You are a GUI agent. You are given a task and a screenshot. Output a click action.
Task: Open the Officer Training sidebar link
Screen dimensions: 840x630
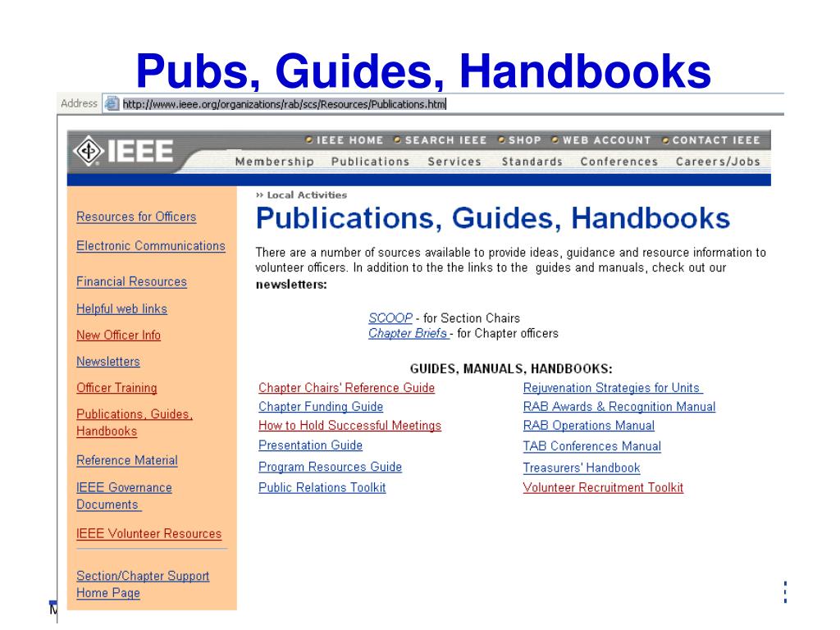coord(116,388)
